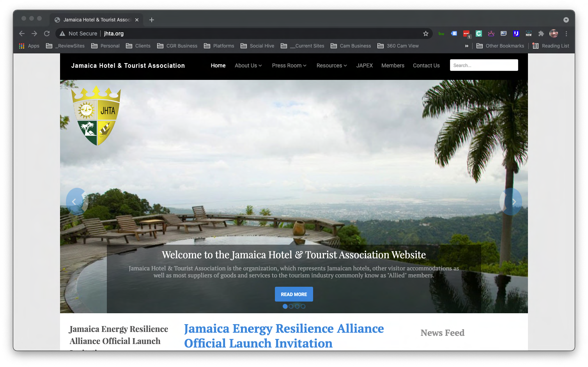Show next slide in hero carousel
Screen dimensions: 588x367
pyautogui.click(x=511, y=201)
